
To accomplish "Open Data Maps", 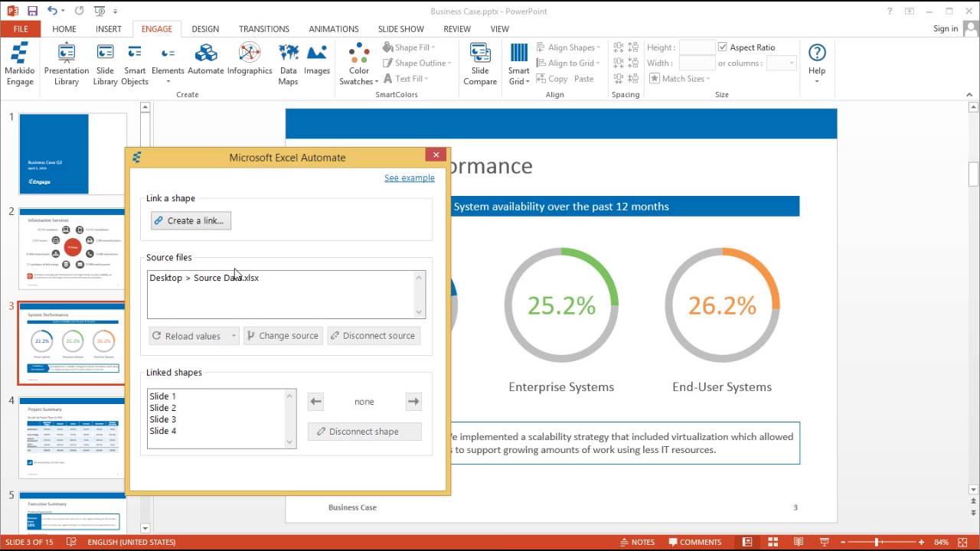I will 288,64.
